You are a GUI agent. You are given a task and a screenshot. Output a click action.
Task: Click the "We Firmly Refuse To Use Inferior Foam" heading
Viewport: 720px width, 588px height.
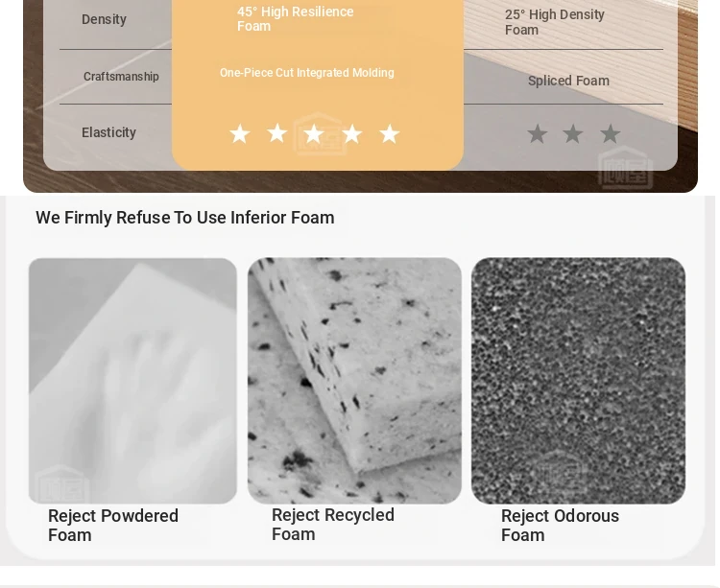tap(185, 218)
